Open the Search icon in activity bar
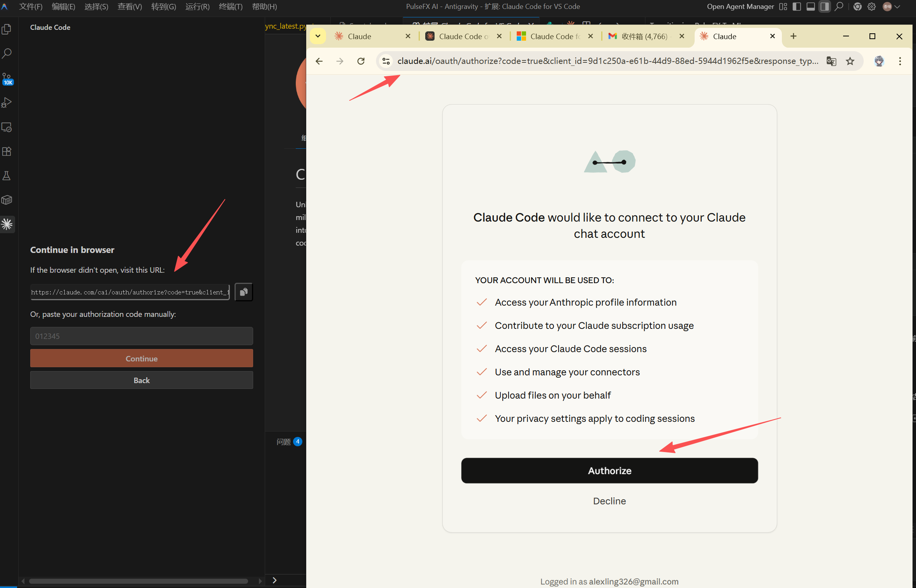This screenshot has height=588, width=916. pos(7,53)
